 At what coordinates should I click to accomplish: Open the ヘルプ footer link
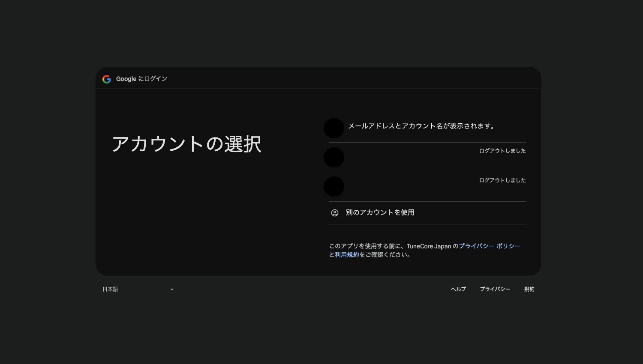(x=458, y=289)
